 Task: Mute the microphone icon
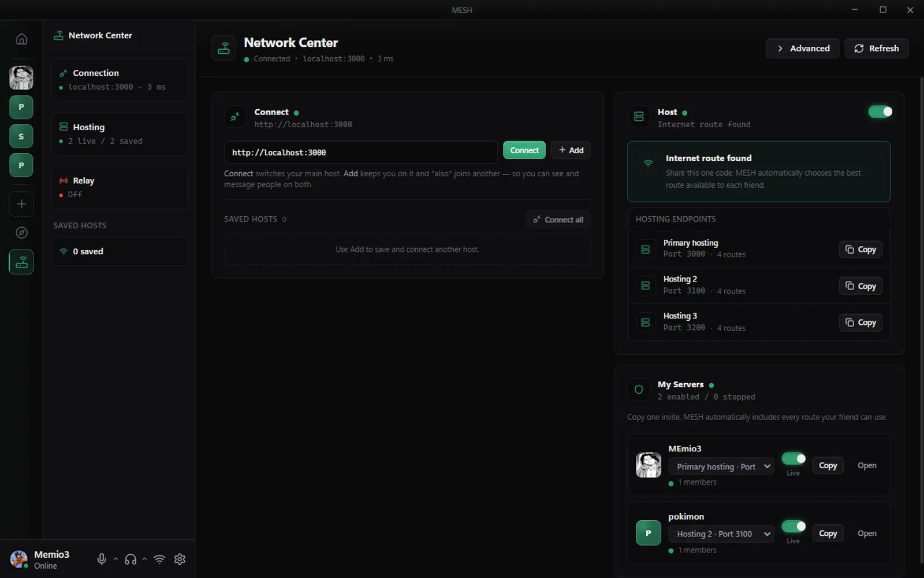click(102, 559)
